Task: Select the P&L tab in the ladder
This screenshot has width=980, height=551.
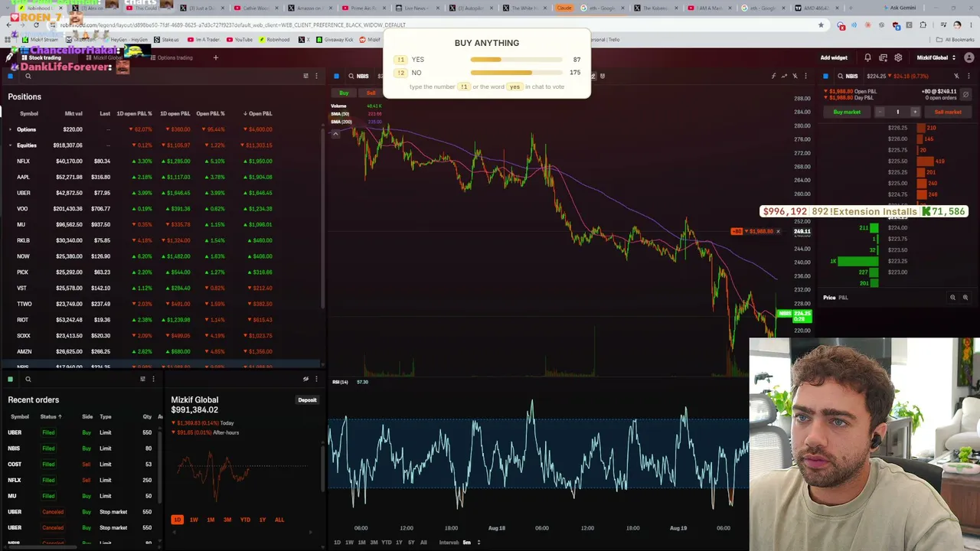Action: point(843,297)
